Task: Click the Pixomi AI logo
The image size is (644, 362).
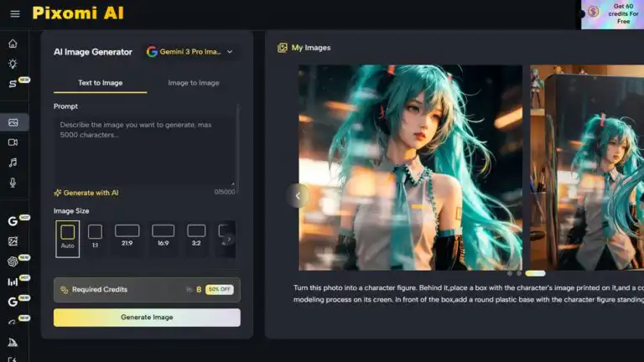Action: (x=78, y=13)
